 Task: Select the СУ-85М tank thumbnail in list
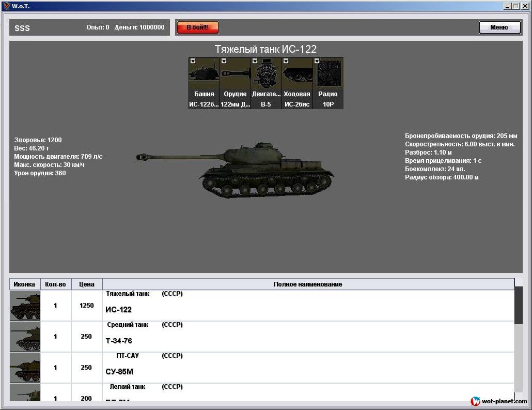[x=25, y=368]
